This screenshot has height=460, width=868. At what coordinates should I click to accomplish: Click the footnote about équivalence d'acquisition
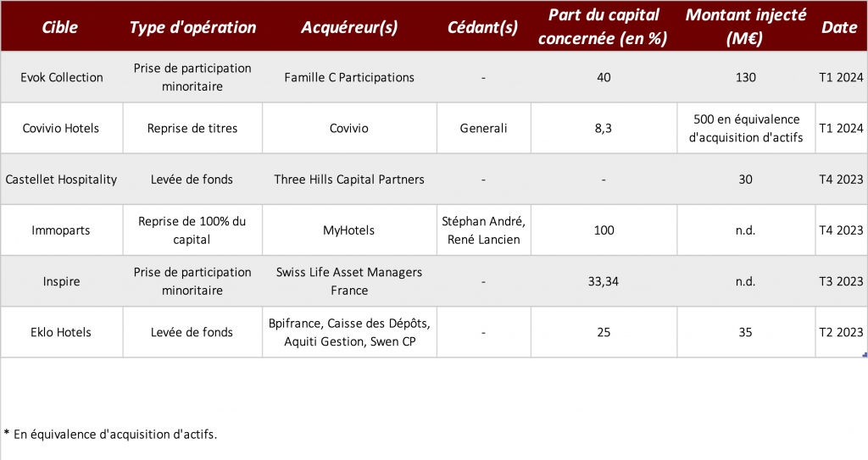tap(110, 434)
